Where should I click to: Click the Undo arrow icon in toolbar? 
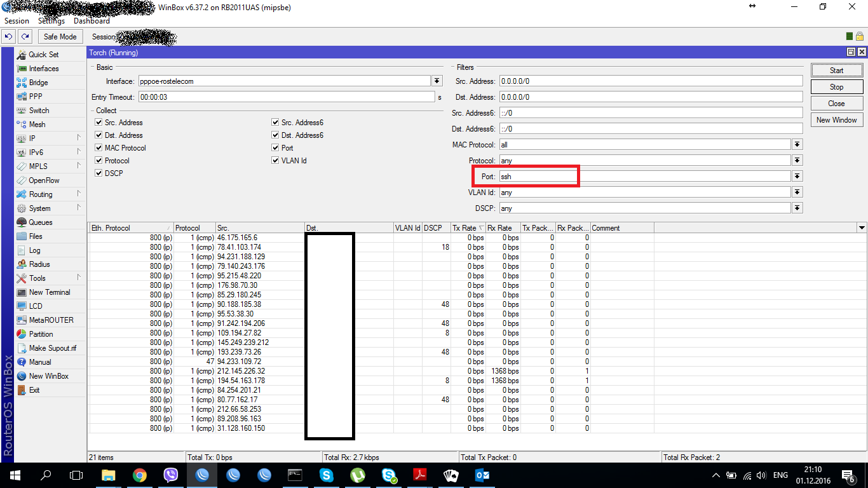(9, 37)
